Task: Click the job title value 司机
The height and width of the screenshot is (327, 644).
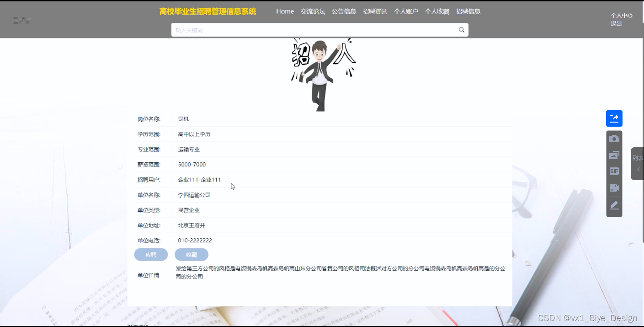Action: (183, 119)
